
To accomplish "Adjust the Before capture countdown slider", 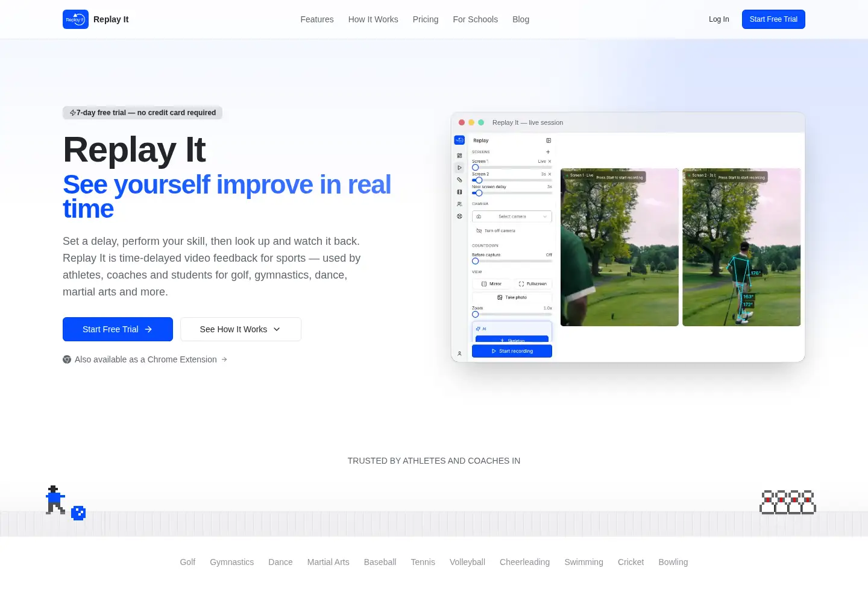I will click(512, 261).
